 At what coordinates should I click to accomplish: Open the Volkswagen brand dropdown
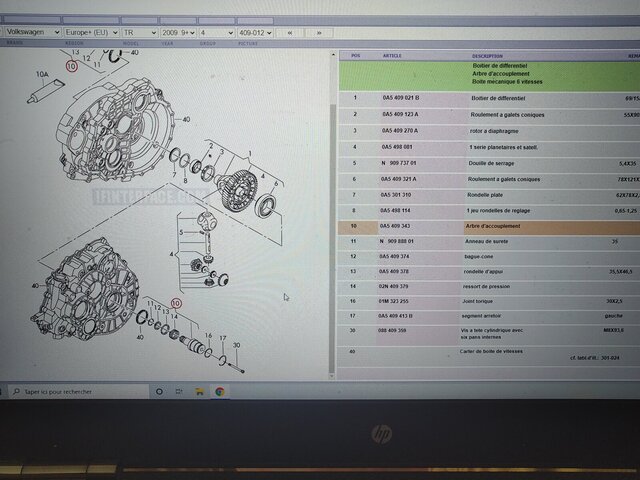[x=33, y=32]
